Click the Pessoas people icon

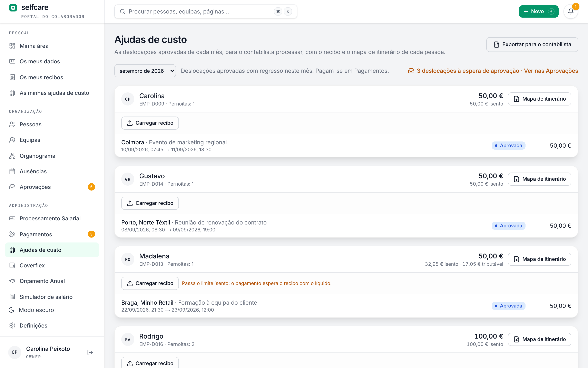[x=12, y=124]
